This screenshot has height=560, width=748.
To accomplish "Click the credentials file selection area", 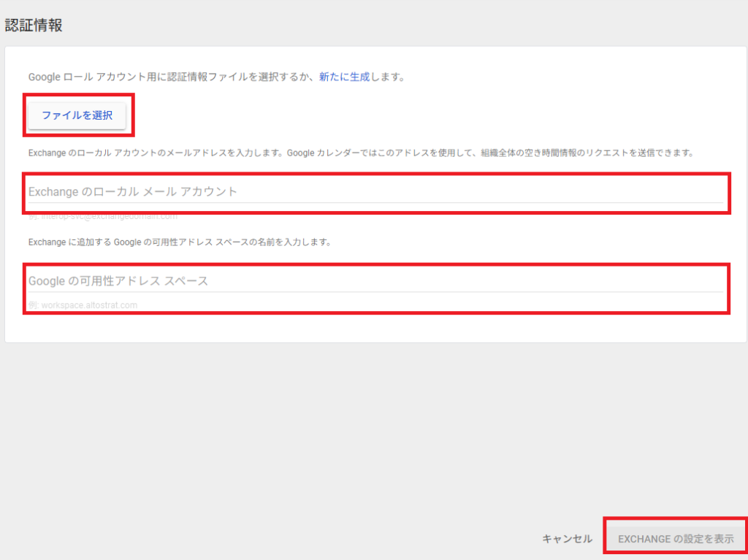I will (x=77, y=113).
